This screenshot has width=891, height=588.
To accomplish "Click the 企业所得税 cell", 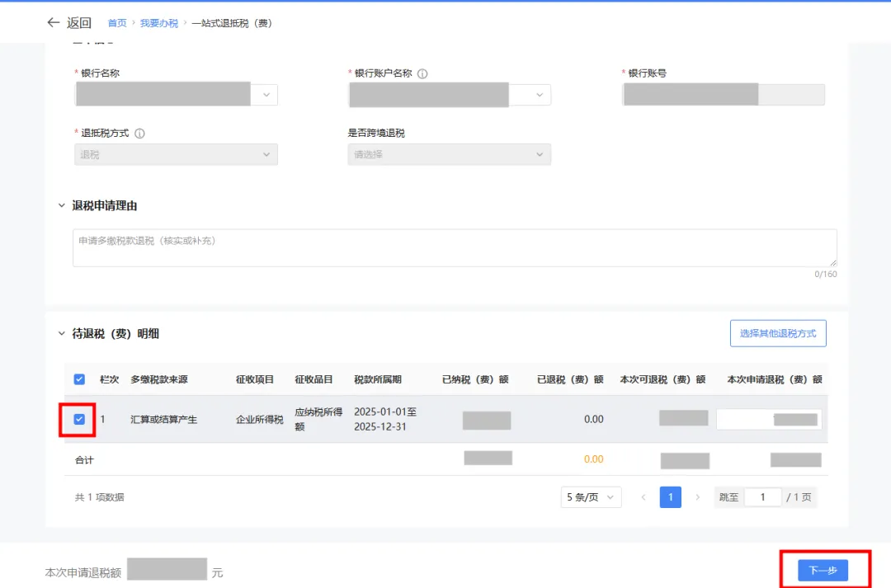I will click(x=260, y=420).
